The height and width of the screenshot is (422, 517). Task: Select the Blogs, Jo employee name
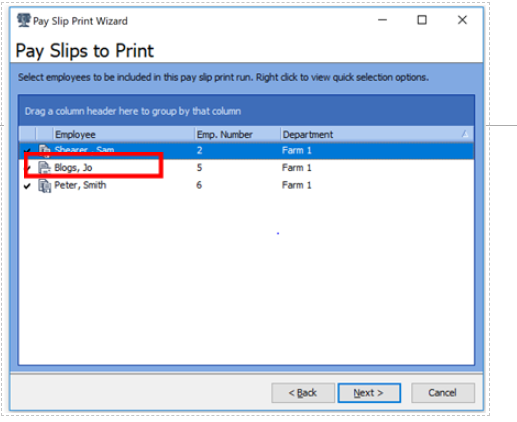73,168
